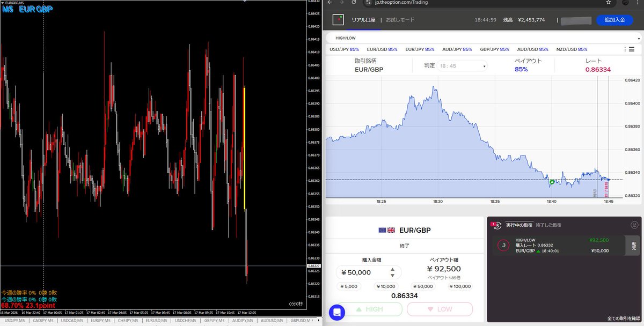The image size is (644, 326).
Task: Switch to お試しモード tab
Action: (400, 20)
